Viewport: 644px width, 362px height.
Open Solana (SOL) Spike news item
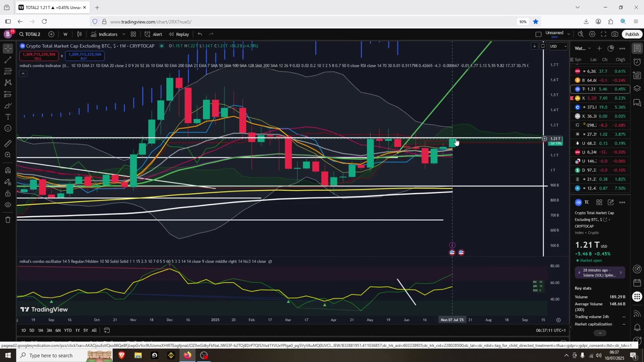click(x=600, y=272)
